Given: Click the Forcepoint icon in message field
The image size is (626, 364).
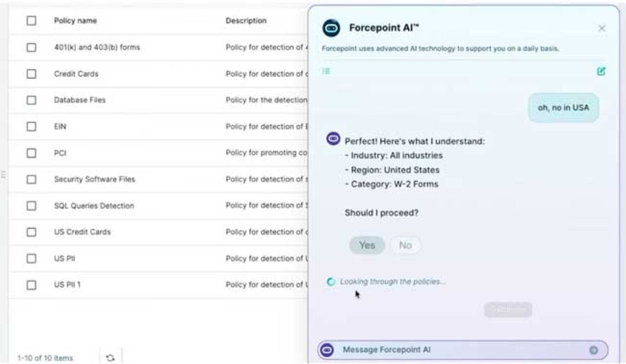Looking at the screenshot, I should pos(327,350).
